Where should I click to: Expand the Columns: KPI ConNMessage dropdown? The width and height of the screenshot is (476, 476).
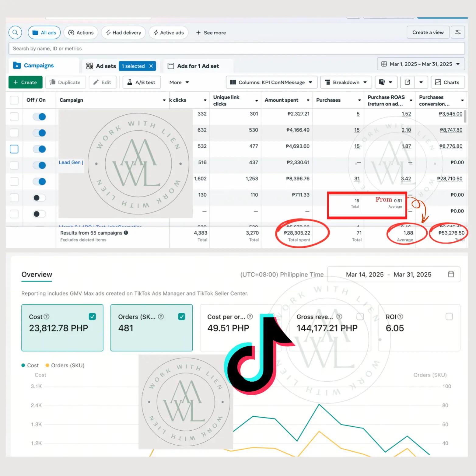[271, 82]
